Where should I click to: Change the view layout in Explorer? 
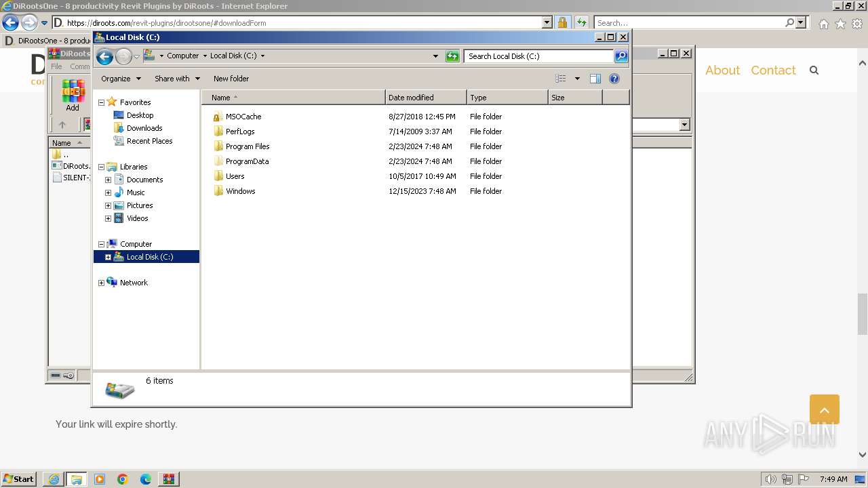(561, 79)
